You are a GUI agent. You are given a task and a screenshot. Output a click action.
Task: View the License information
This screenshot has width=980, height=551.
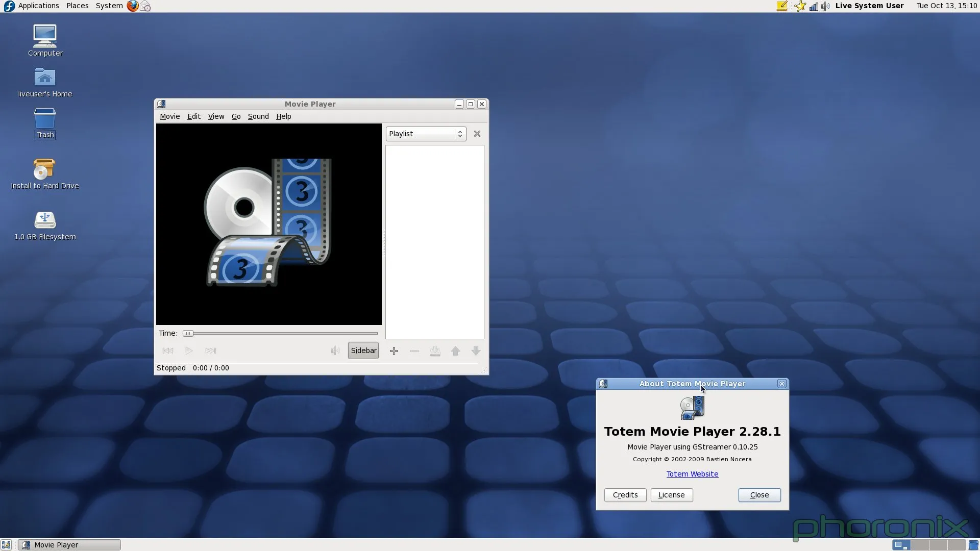click(x=672, y=495)
